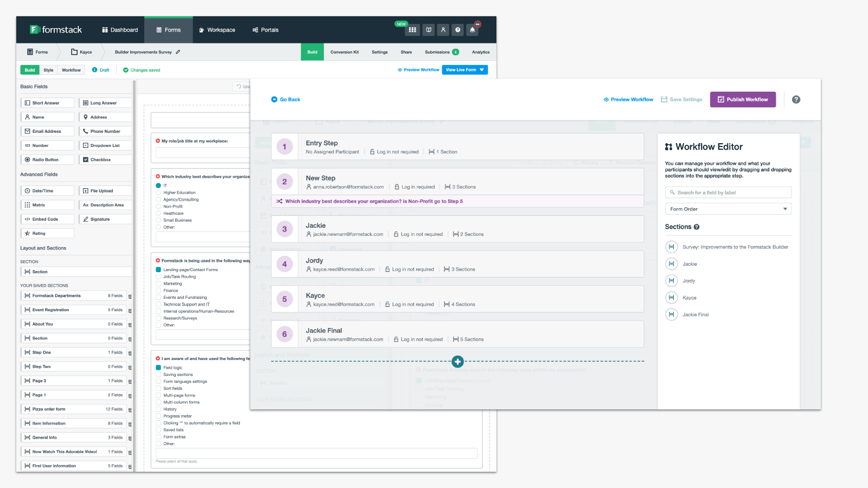Add a Dropdown List field
Screen dimensions: 868x488
[x=105, y=145]
